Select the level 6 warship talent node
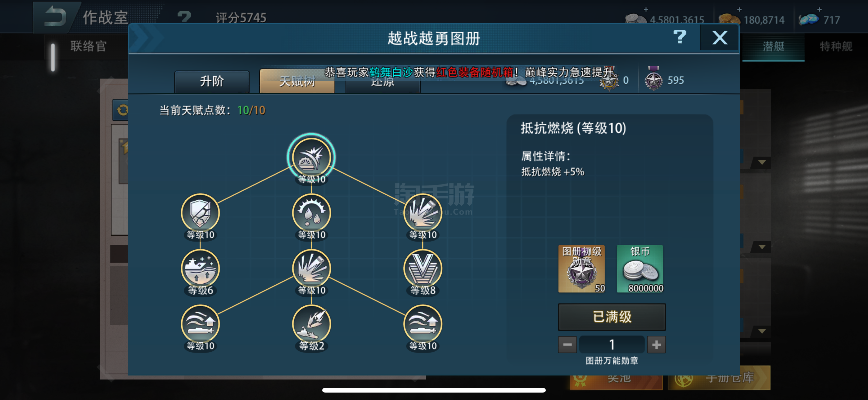This screenshot has height=400, width=868. (x=200, y=268)
